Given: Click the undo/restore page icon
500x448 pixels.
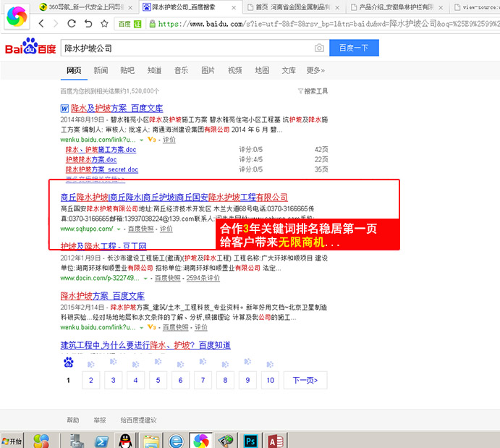Looking at the screenshot, I should (88, 23).
